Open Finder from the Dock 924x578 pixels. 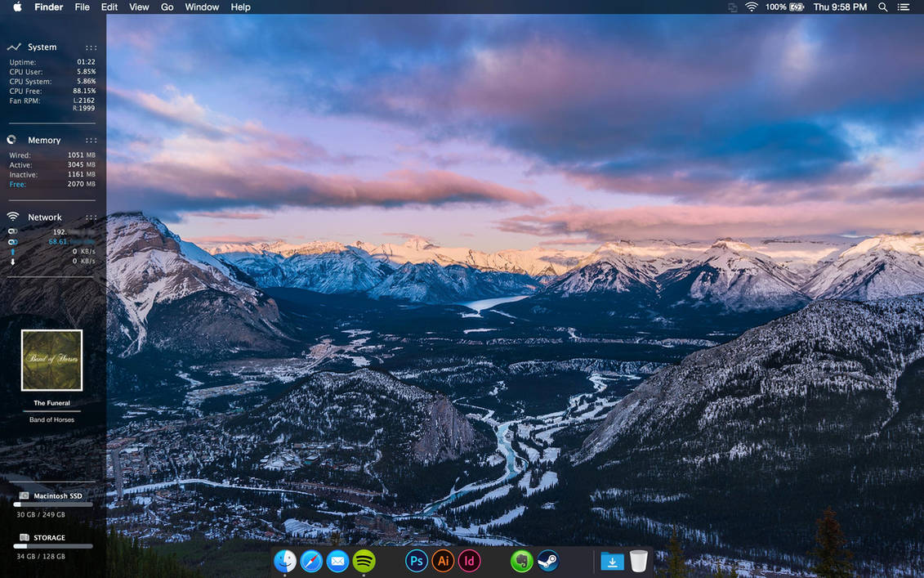284,562
